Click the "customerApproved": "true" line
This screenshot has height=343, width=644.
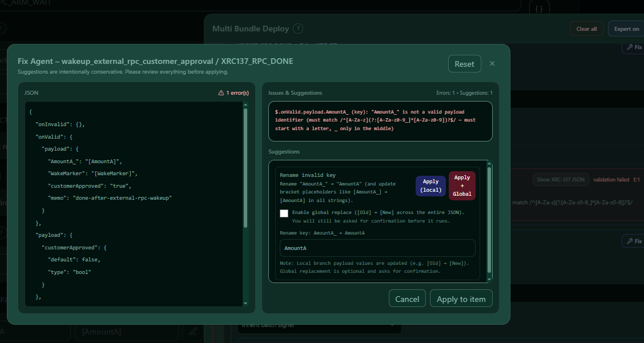[90, 186]
